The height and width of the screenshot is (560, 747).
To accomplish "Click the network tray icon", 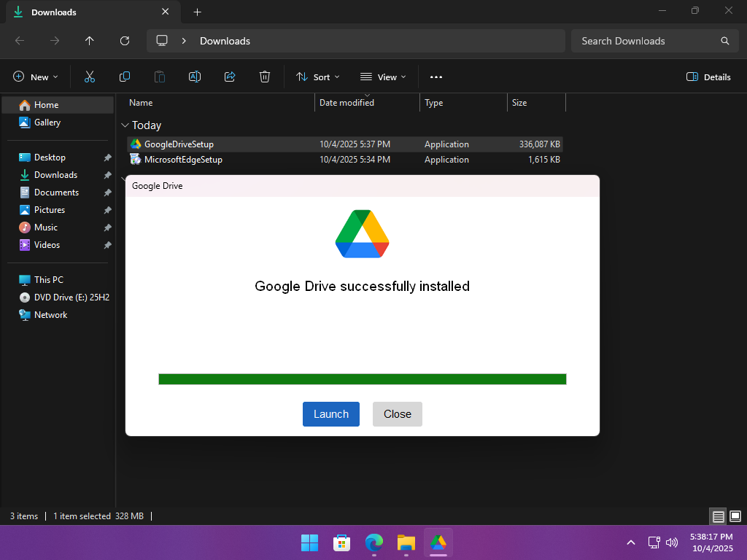I will [x=654, y=542].
